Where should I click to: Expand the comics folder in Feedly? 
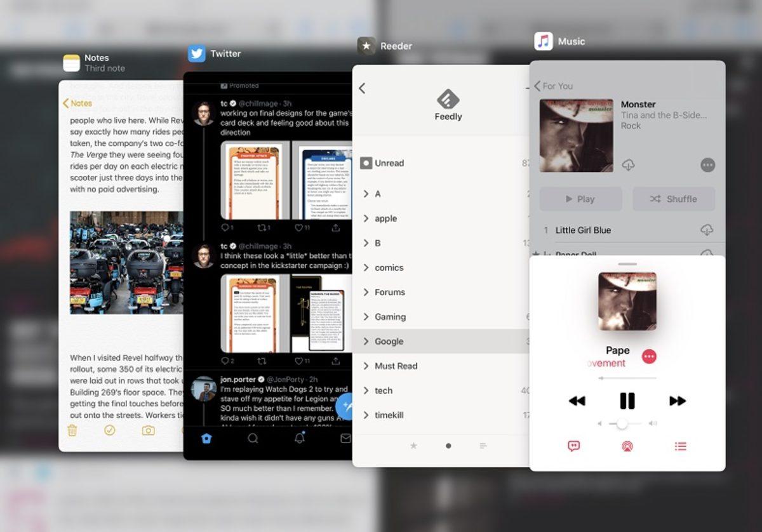366,268
